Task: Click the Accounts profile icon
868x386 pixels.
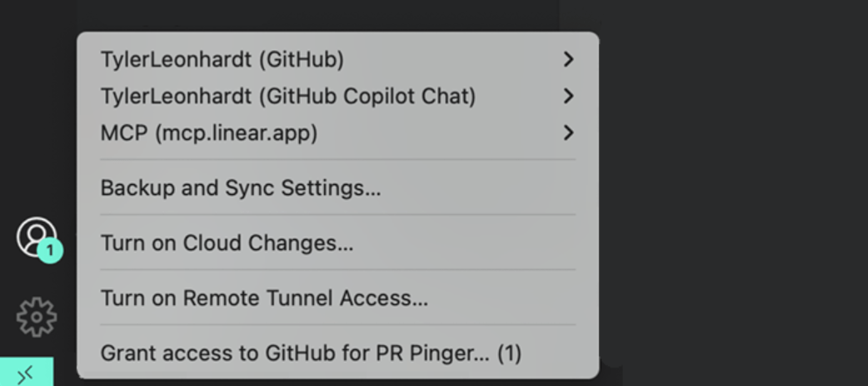Action: pyautogui.click(x=36, y=237)
